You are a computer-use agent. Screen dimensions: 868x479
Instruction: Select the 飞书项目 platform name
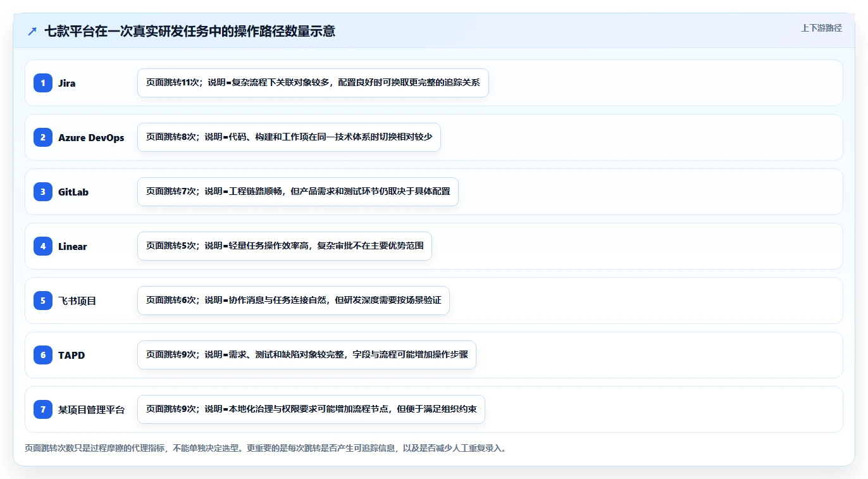pyautogui.click(x=77, y=301)
